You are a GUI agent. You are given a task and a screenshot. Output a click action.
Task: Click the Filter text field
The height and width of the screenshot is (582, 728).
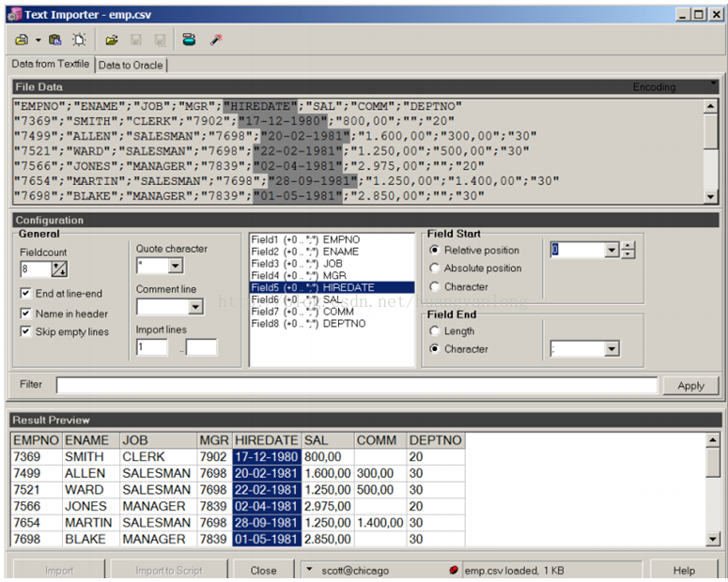[357, 385]
